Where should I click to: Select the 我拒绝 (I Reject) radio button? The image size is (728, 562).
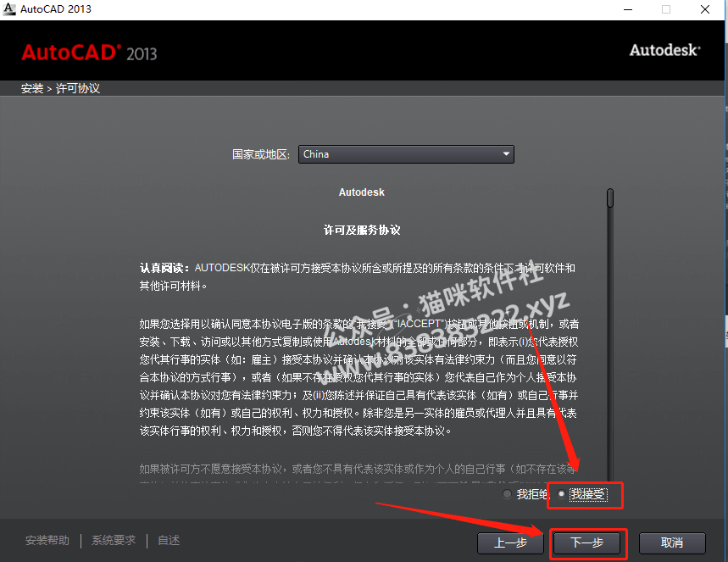508,495
